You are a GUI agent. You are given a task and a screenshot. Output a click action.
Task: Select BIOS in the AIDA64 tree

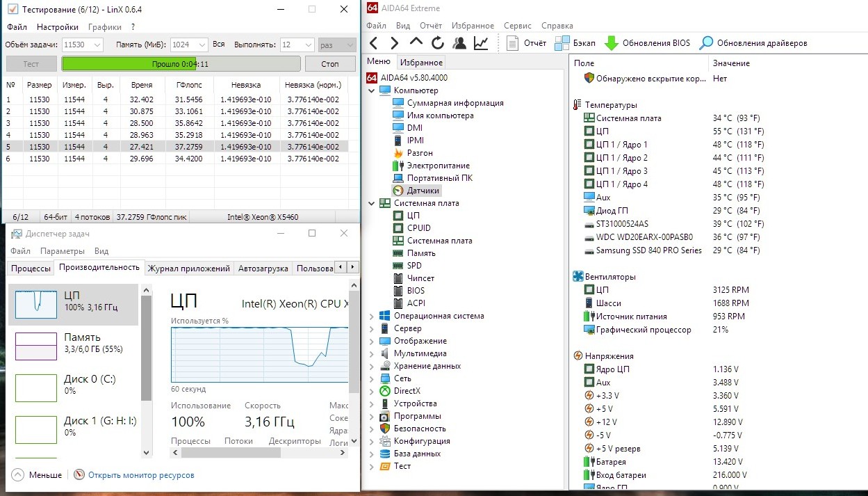[409, 291]
